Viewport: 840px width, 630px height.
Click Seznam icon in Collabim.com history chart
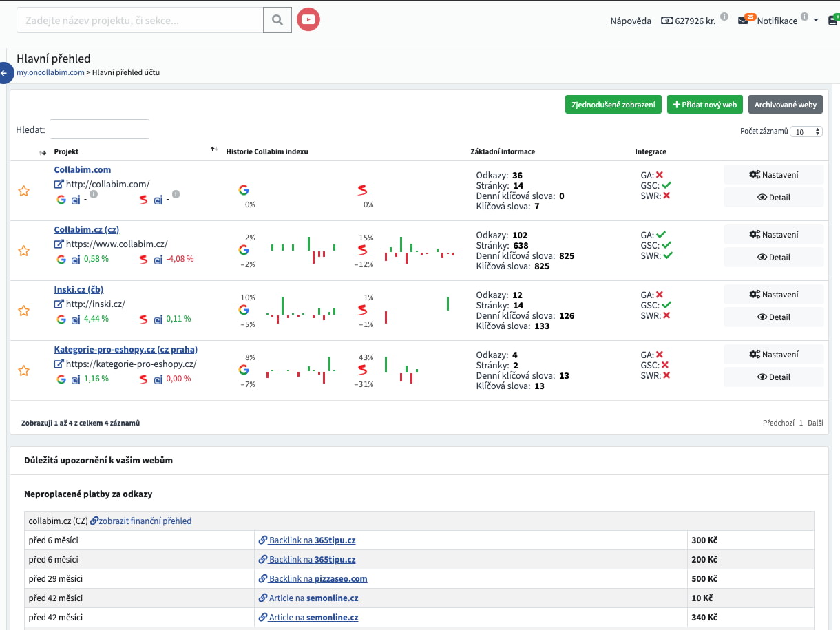pos(362,190)
